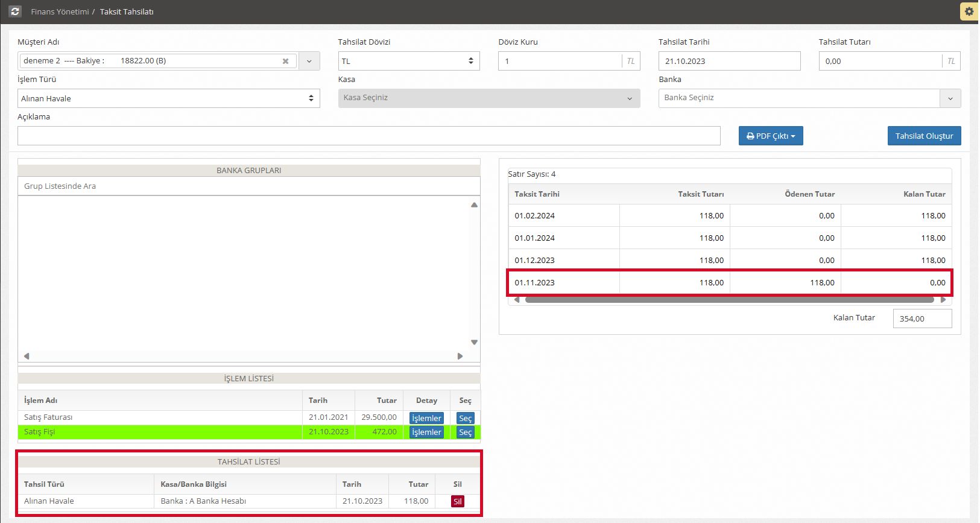Click the Tahsilat Oluştur button
The width and height of the screenshot is (980, 523).
pos(923,136)
